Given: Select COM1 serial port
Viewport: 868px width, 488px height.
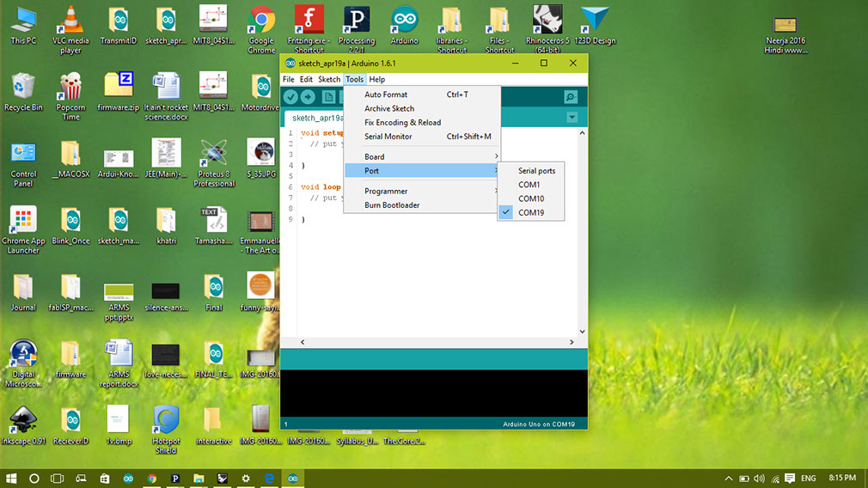Looking at the screenshot, I should click(531, 184).
